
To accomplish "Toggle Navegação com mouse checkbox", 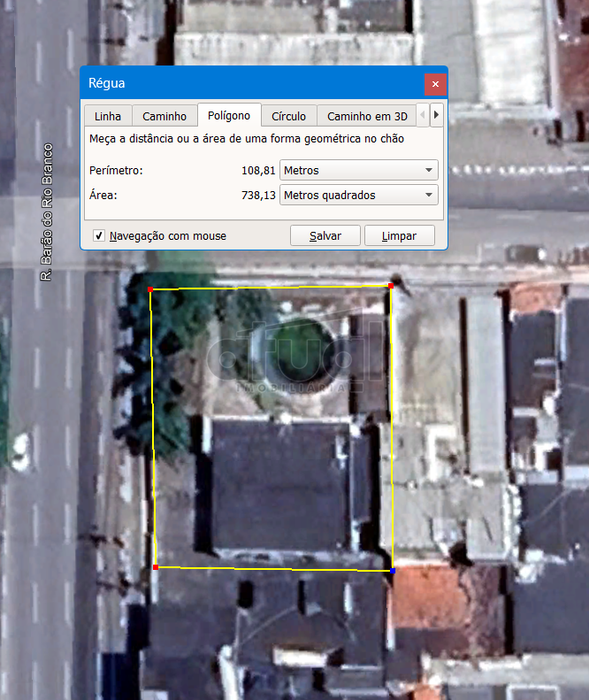I will click(x=99, y=235).
